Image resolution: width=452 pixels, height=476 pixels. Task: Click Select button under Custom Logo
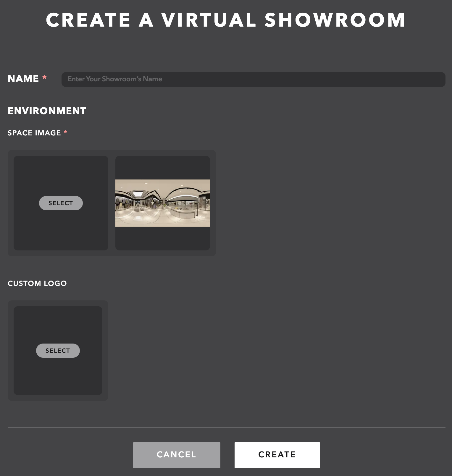[58, 351]
